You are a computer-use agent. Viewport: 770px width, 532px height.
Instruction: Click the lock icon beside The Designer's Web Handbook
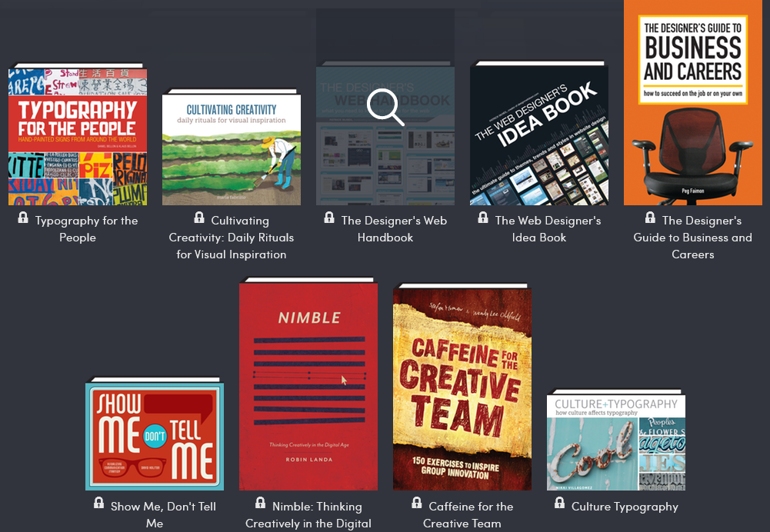click(329, 218)
